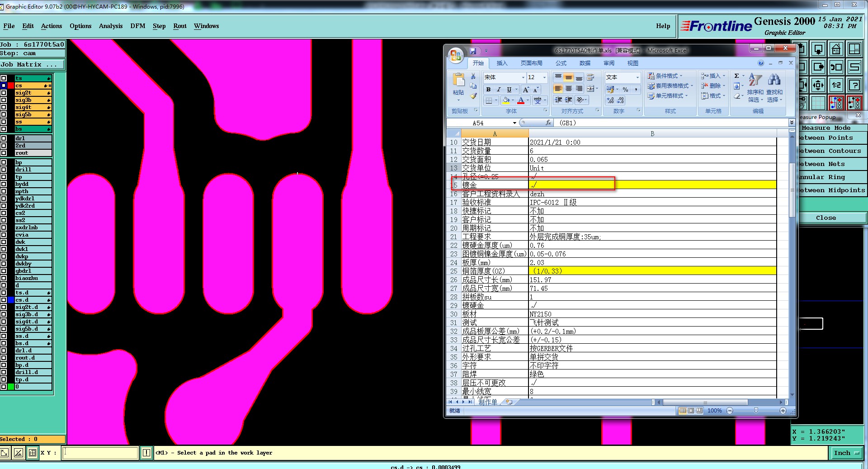The width and height of the screenshot is (868, 469).
Task: Click the Excel zoom slider handle
Action: point(756,411)
